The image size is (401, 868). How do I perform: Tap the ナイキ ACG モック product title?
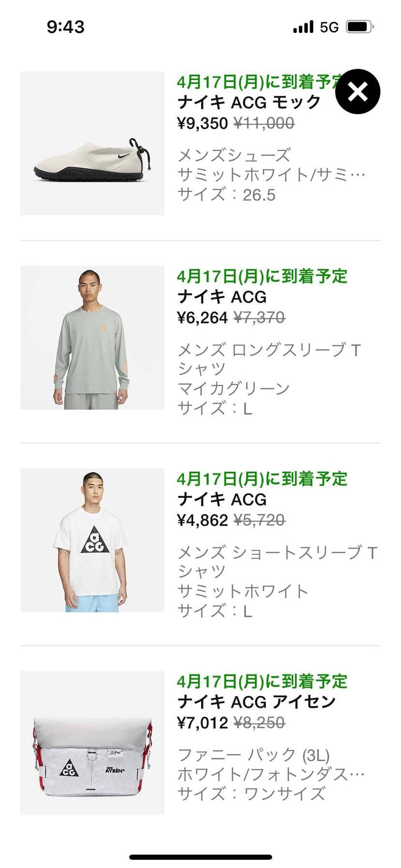coord(249,102)
